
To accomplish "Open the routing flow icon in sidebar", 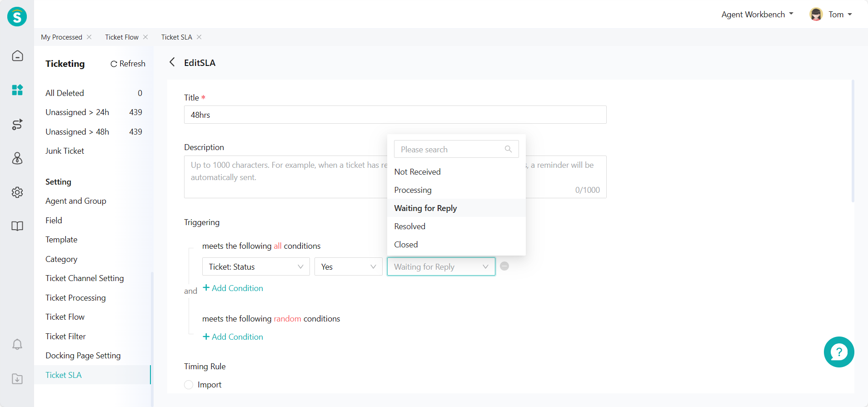I will (17, 124).
